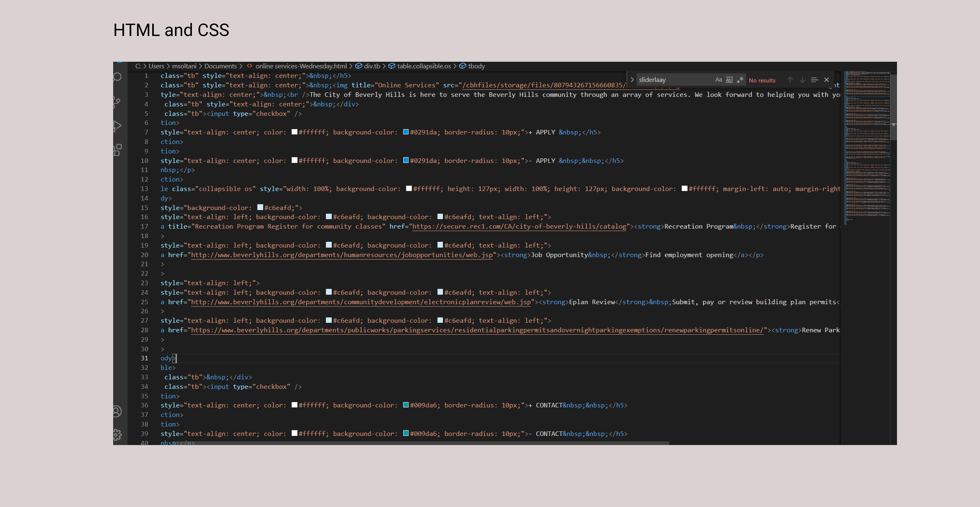Viewport: 980px width, 507px height.
Task: Click the div.tb symbol icon in breadcrumbs
Action: [x=358, y=66]
